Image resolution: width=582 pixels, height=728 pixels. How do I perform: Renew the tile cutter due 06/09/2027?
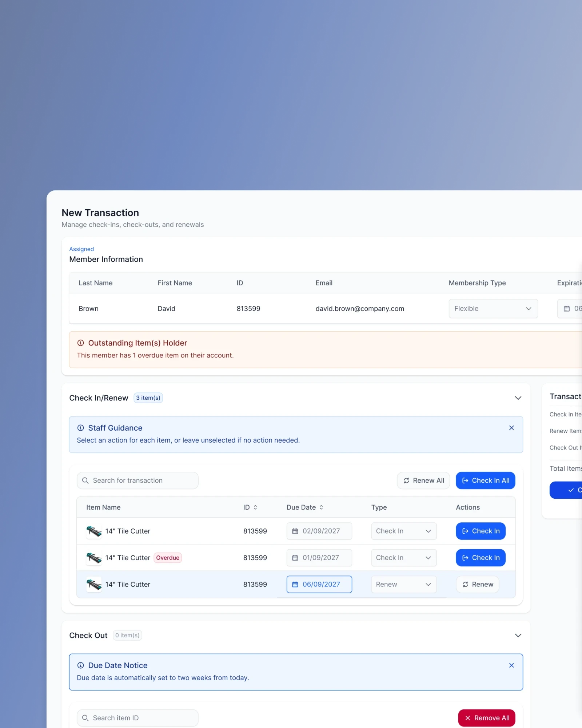(x=478, y=584)
